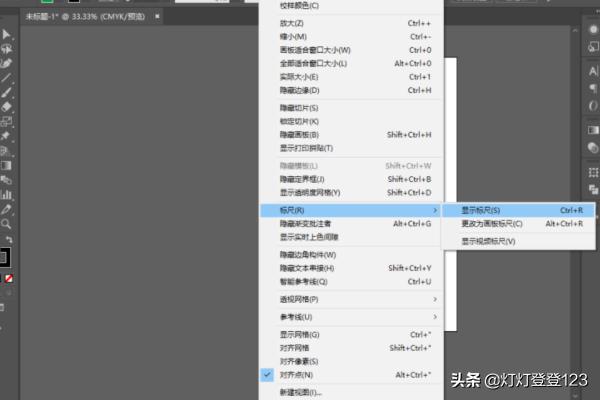Click the Fill color swatch box
The width and height of the screenshot is (600, 400).
tap(5, 256)
